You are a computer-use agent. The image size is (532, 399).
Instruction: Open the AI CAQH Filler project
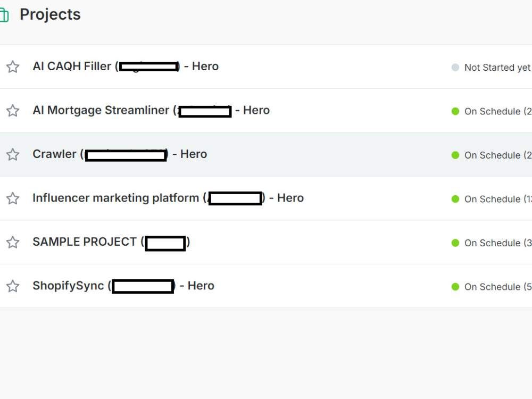(x=126, y=66)
